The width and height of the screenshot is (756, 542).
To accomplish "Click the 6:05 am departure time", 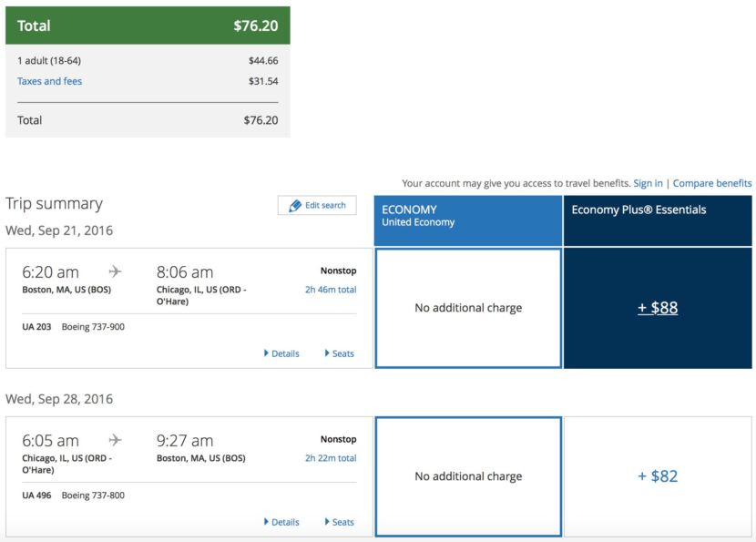I will [50, 441].
